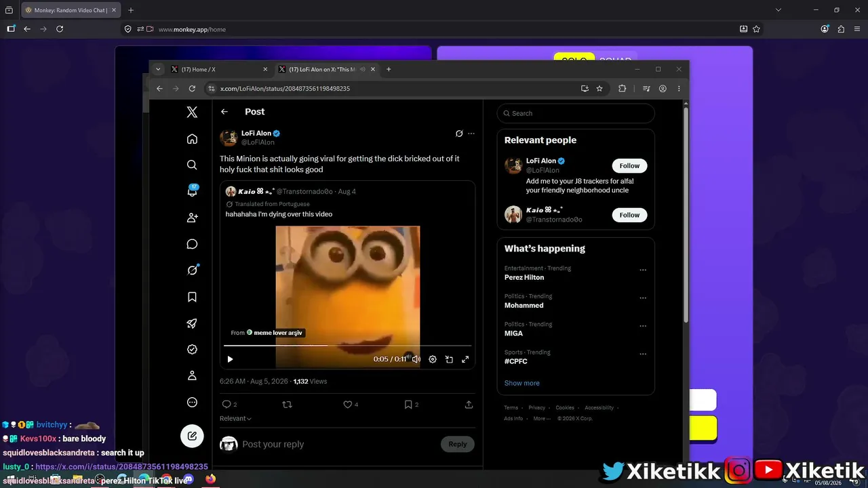This screenshot has height=488, width=868.
Task: Open Explore magnifier icon in X sidebar
Action: click(192, 165)
